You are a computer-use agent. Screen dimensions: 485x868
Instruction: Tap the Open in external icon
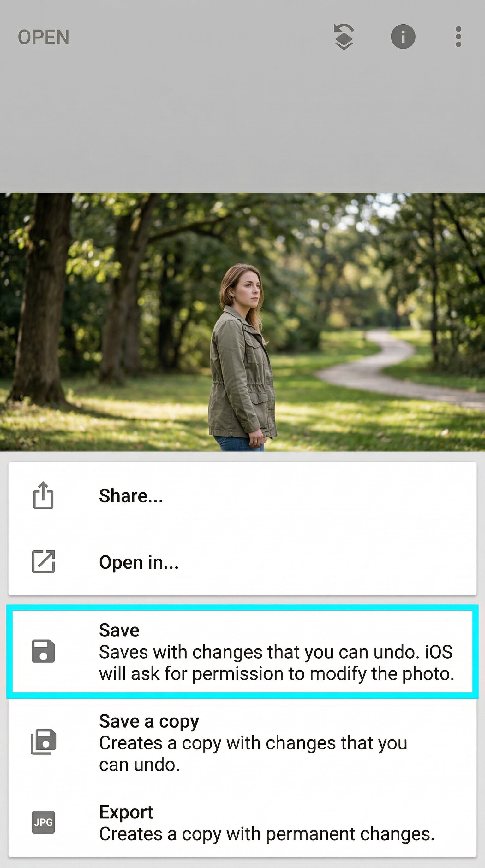[x=43, y=562]
